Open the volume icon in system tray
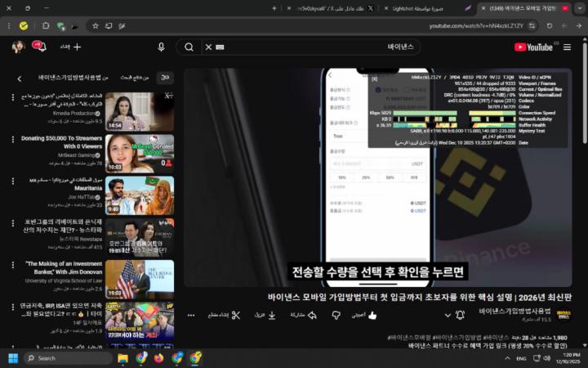The width and height of the screenshot is (588, 368). click(546, 358)
